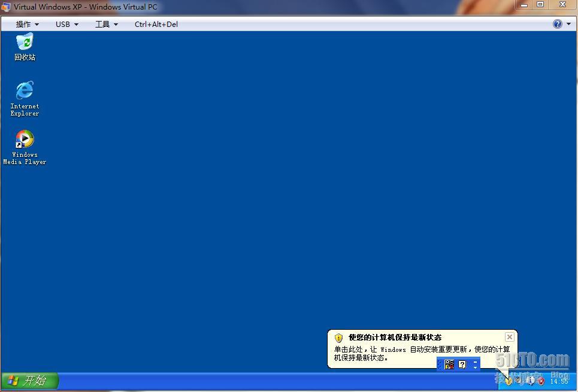
Task: Expand the dropdown arrow beside the help icon
Action: (569, 24)
